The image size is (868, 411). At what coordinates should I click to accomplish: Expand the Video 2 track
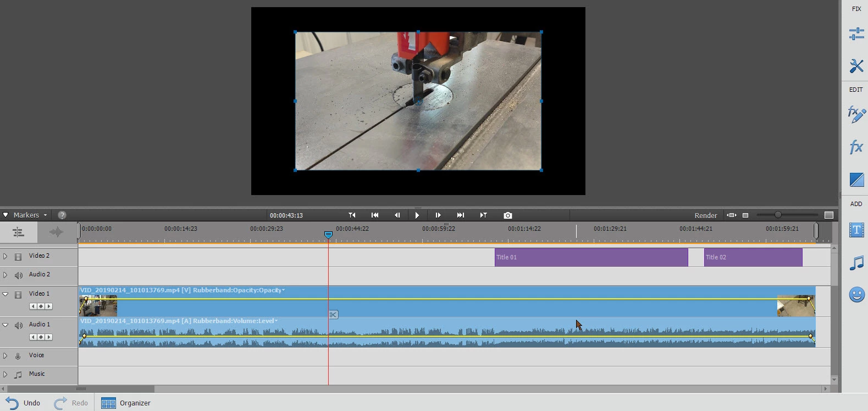point(5,256)
